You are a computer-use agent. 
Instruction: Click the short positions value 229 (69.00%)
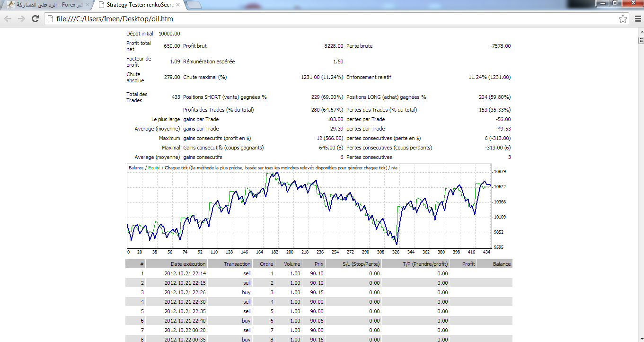point(327,97)
